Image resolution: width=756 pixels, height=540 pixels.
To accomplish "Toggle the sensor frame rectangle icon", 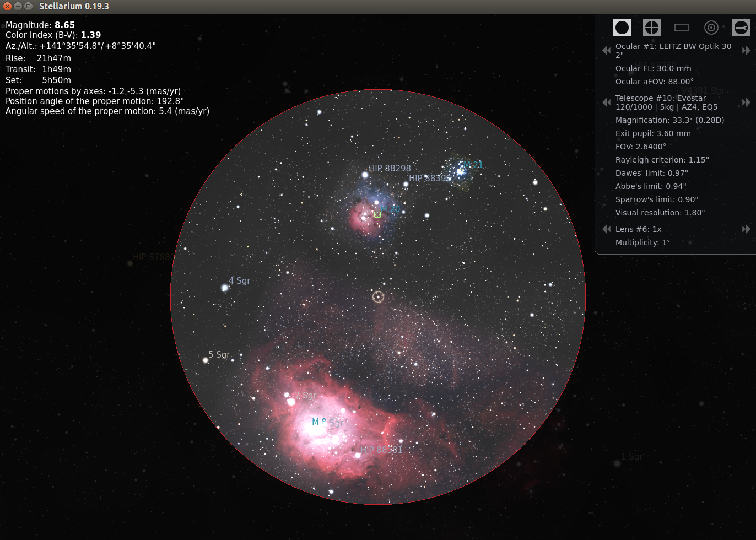I will click(682, 28).
